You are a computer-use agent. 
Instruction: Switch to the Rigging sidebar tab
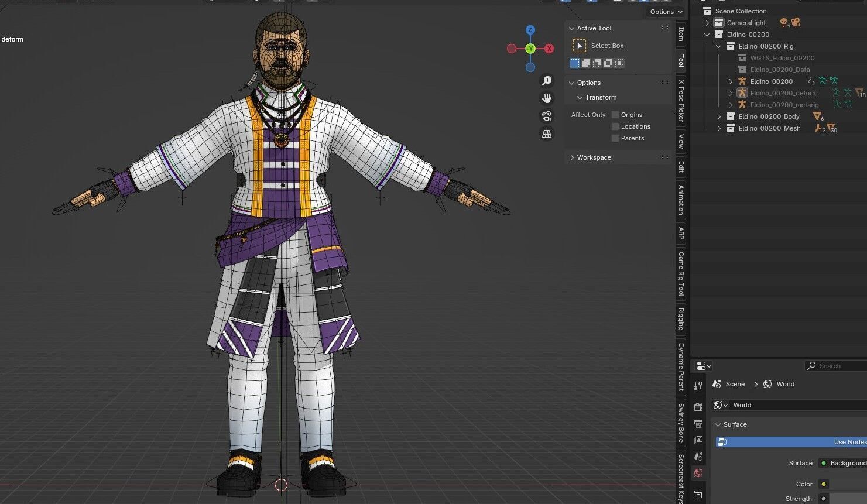click(x=681, y=319)
